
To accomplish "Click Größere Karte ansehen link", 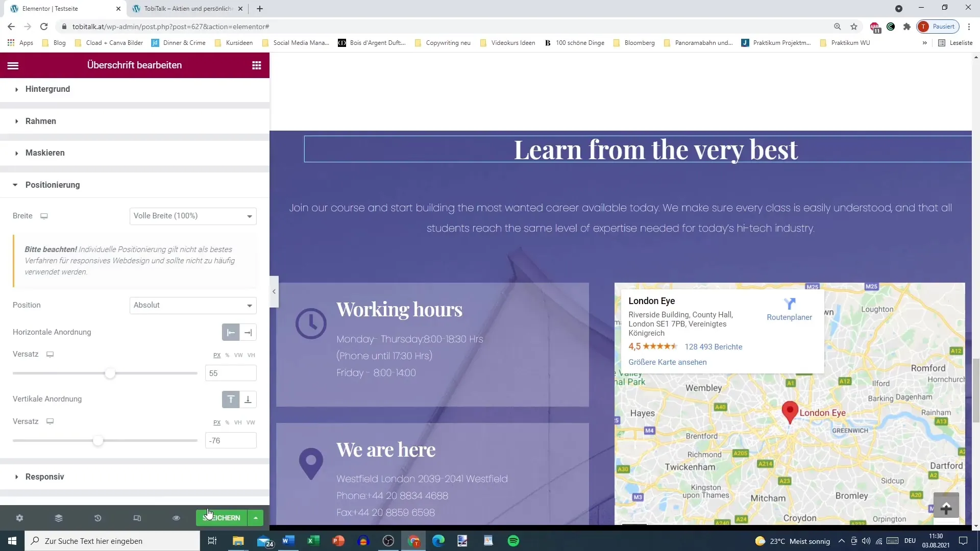I will 668,362.
